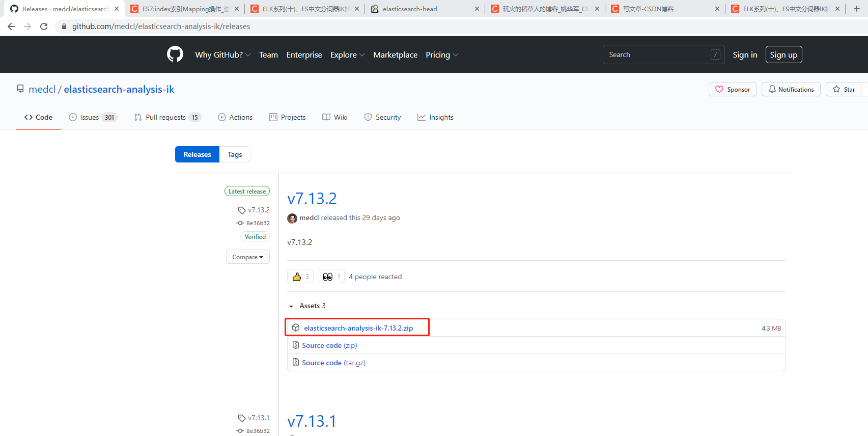Click file icon beside Source code (tar.gz)

[x=296, y=363]
